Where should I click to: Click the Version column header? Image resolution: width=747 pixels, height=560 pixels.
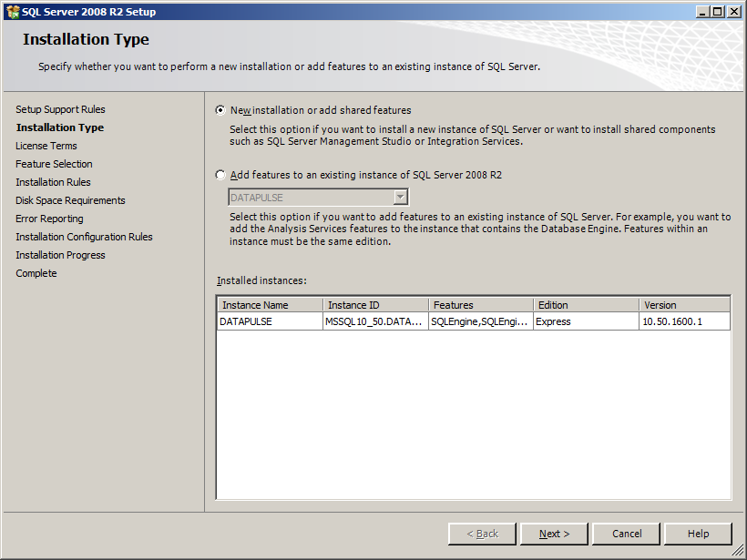point(684,305)
